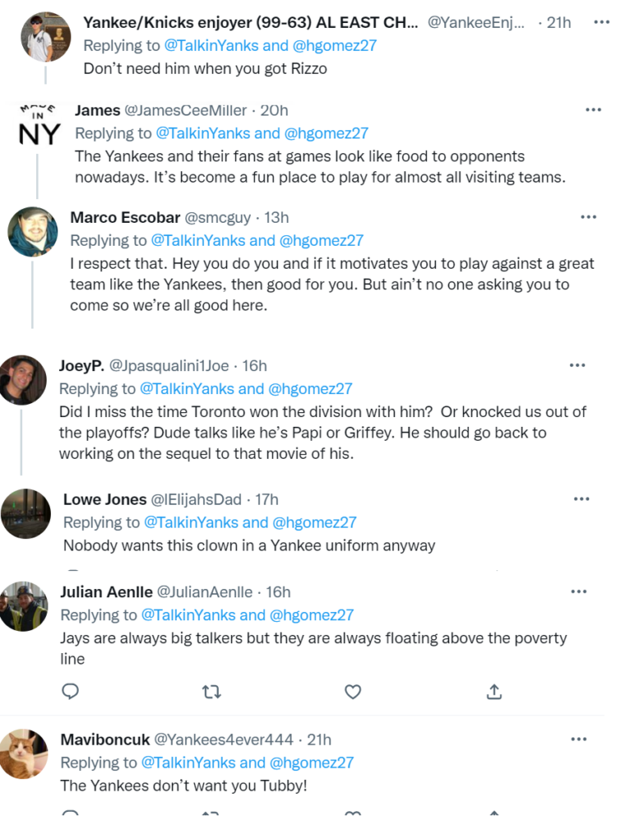The height and width of the screenshot is (839, 644).
Task: Open more options menu on JoeyP.'s tweet
Action: pos(578,365)
